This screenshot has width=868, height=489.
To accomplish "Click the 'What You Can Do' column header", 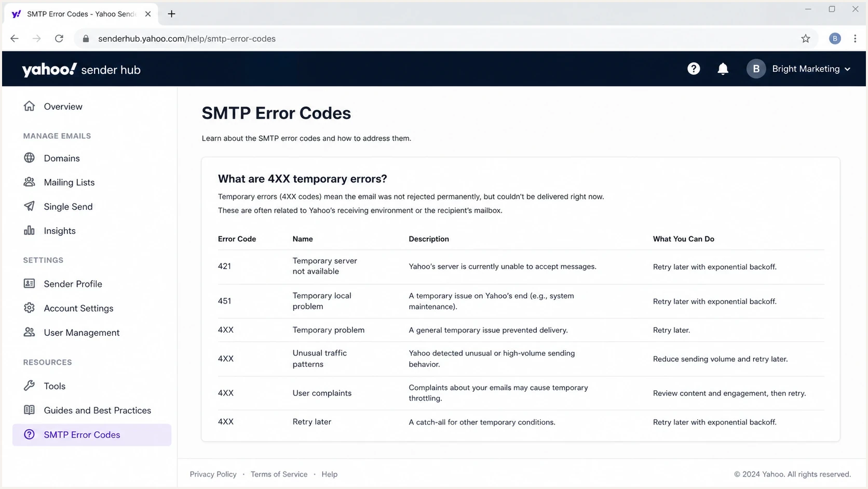I will click(x=683, y=239).
